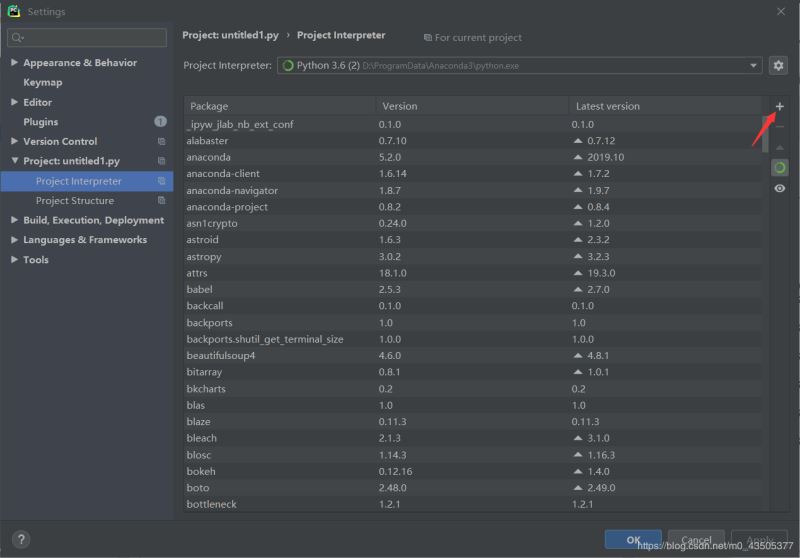The height and width of the screenshot is (558, 800).
Task: Open the Project Interpreter dropdown
Action: coord(753,65)
